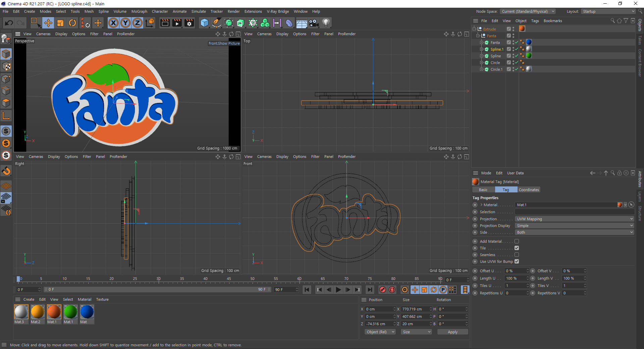
Task: Select the Rotate tool icon
Action: (72, 23)
